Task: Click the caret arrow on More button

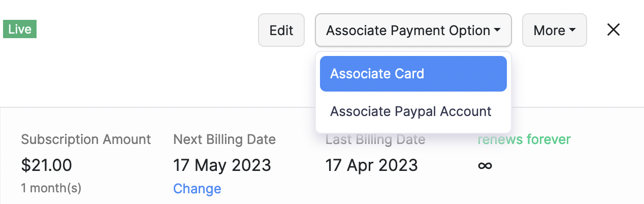Action: click(572, 31)
